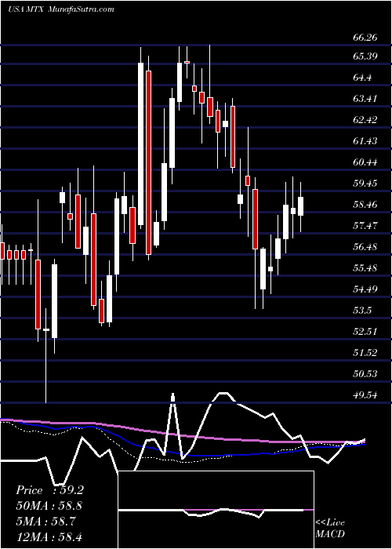Screen dimensions: 392x549
Task: Click the 56.48 price axis label
Action: (365, 247)
